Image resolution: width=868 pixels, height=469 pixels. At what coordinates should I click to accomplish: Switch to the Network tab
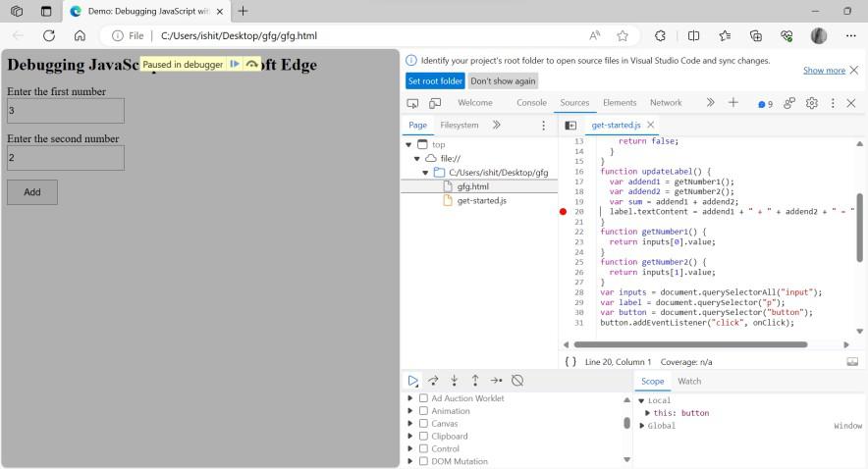(666, 103)
